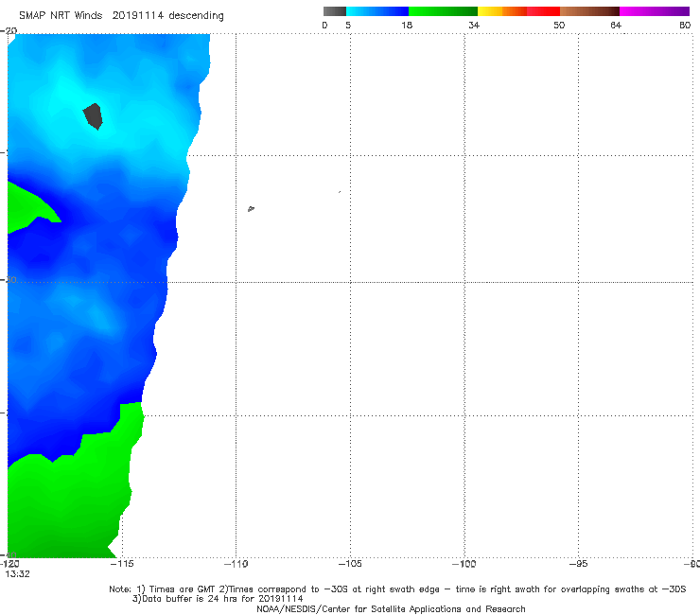
Task: Click the swath time label '13:32'
Action: [x=17, y=574]
